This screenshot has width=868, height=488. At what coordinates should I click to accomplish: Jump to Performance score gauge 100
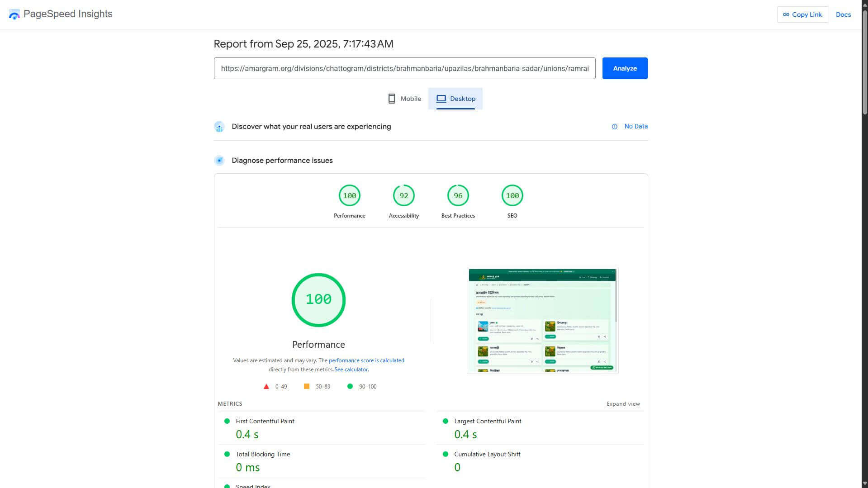[349, 195]
